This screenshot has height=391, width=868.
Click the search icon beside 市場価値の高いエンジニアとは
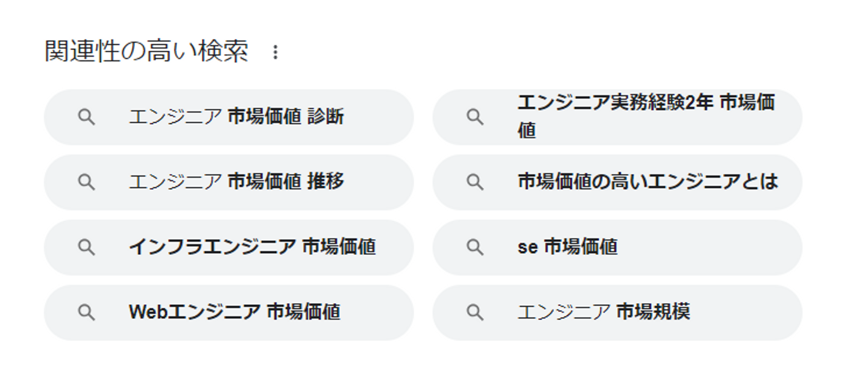pyautogui.click(x=475, y=182)
